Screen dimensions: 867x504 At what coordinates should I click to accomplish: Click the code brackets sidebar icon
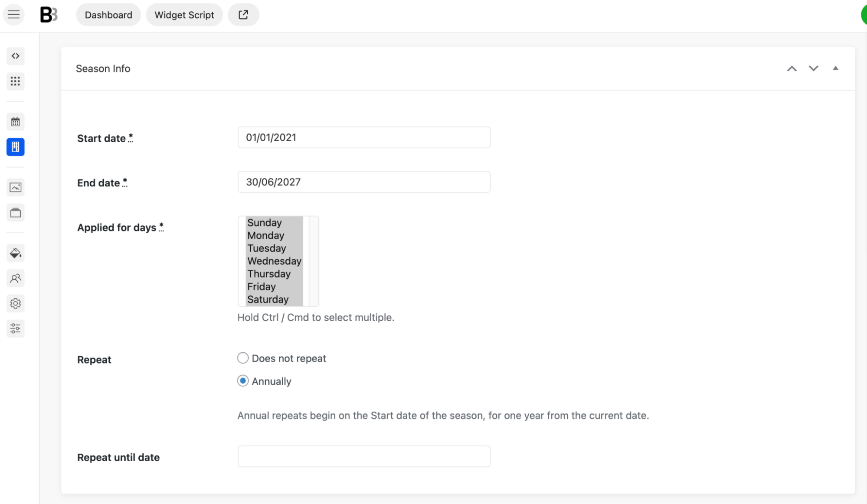[x=16, y=56]
